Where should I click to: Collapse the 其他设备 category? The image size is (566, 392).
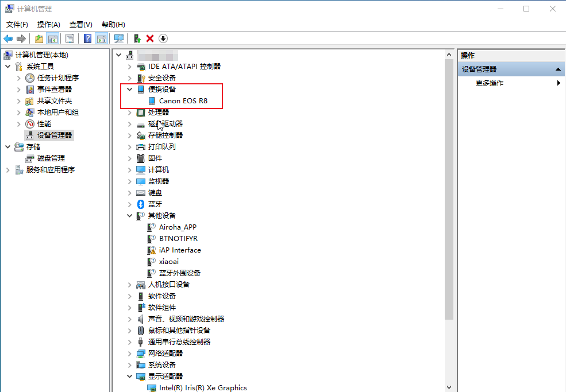tap(130, 216)
